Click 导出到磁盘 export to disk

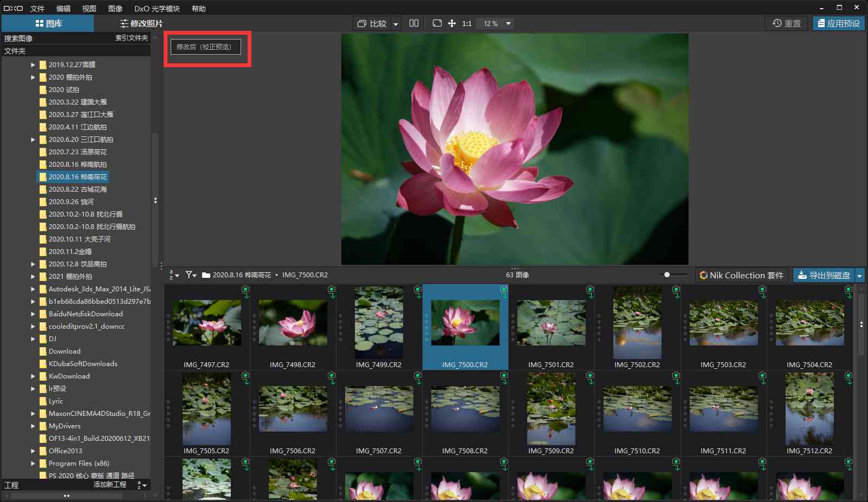824,275
